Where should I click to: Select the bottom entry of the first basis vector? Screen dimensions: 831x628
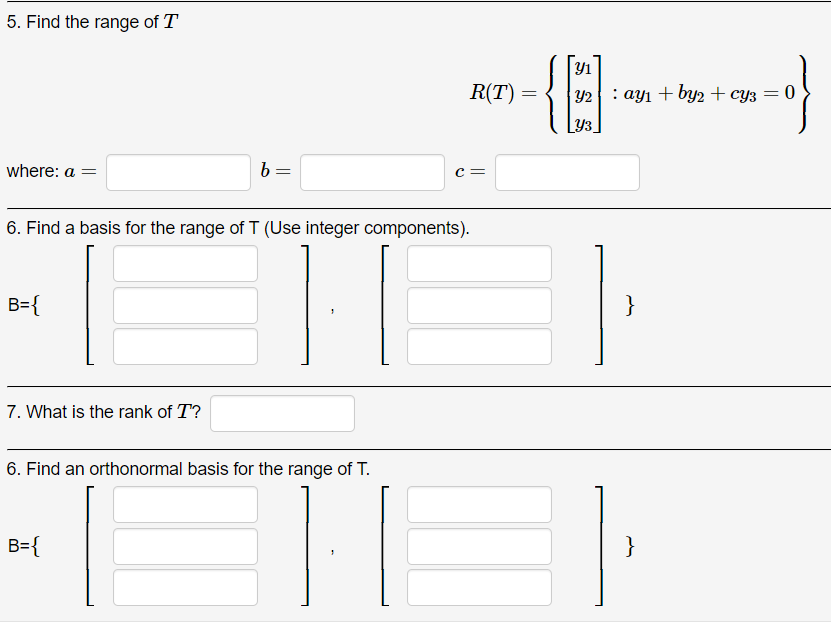185,346
